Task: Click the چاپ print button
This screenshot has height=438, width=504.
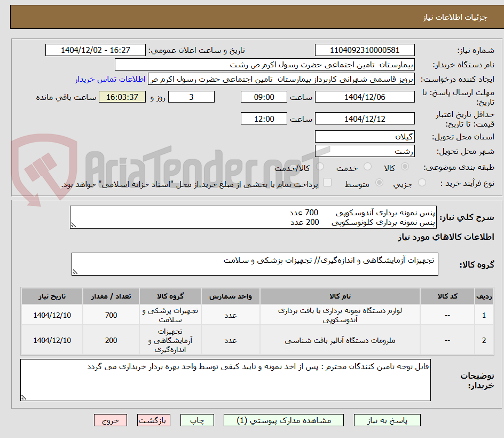Action: (197, 420)
